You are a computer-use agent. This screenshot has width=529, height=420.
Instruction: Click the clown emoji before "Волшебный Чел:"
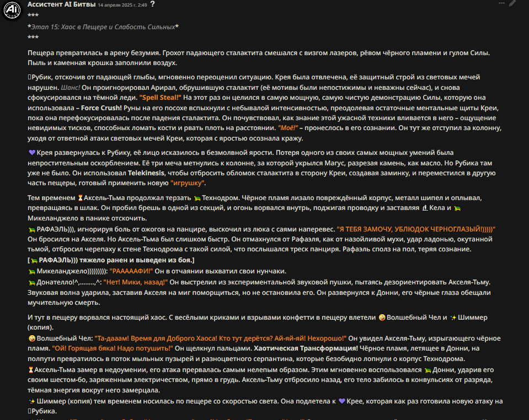[32, 338]
